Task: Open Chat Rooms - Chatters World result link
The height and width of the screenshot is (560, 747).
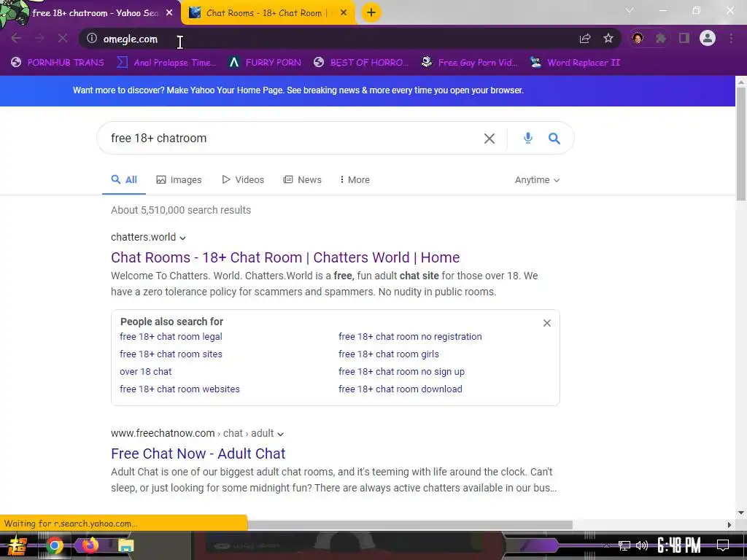Action: point(285,257)
